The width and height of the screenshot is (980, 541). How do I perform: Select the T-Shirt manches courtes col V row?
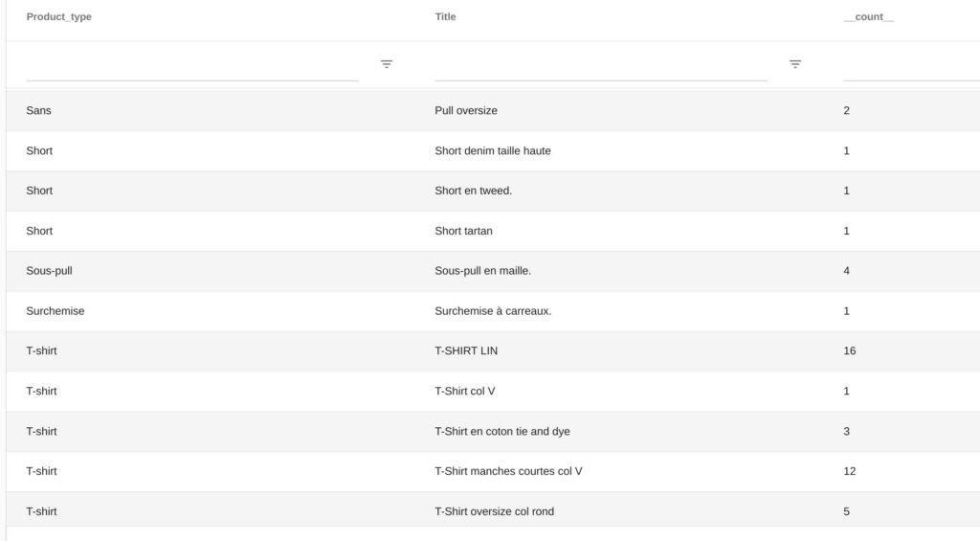(x=493, y=471)
